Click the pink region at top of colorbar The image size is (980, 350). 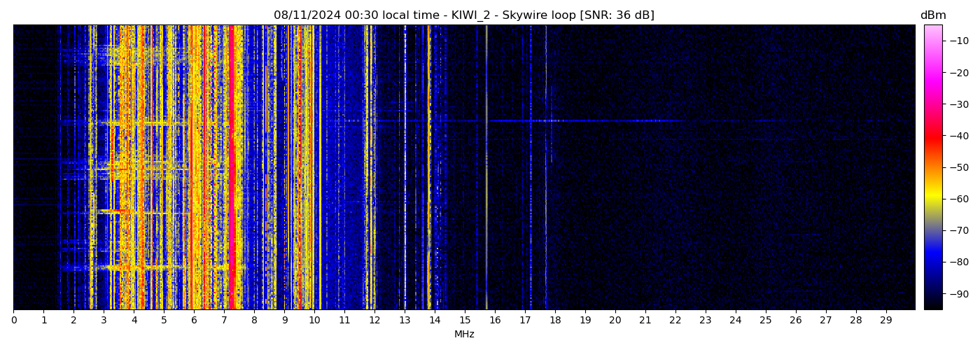pyautogui.click(x=932, y=34)
